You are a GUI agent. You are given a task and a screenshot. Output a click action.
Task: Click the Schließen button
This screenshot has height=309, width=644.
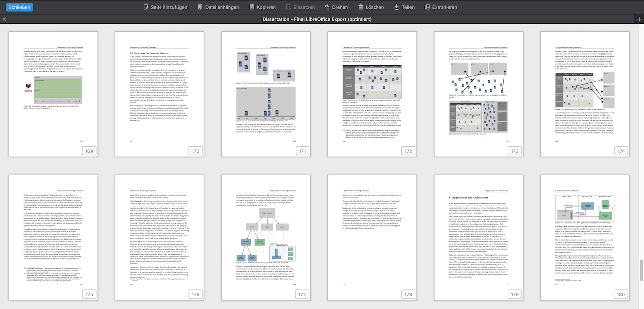click(x=20, y=7)
